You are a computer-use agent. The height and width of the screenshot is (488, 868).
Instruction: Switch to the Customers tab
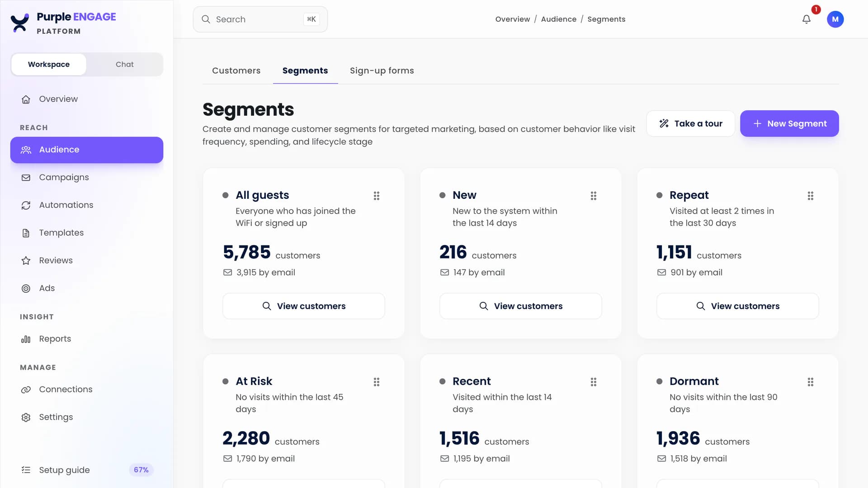[236, 70]
